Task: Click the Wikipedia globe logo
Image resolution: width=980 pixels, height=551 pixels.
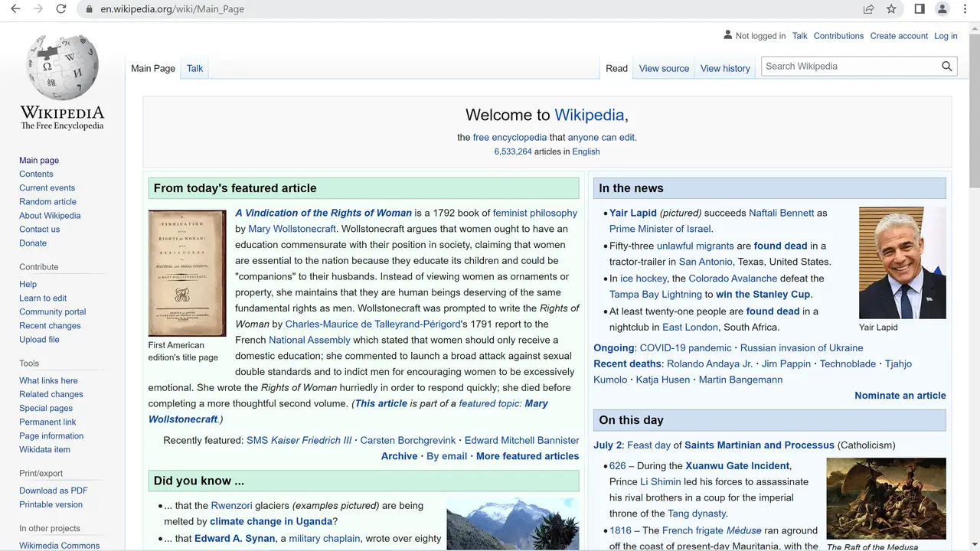Action: pyautogui.click(x=62, y=67)
